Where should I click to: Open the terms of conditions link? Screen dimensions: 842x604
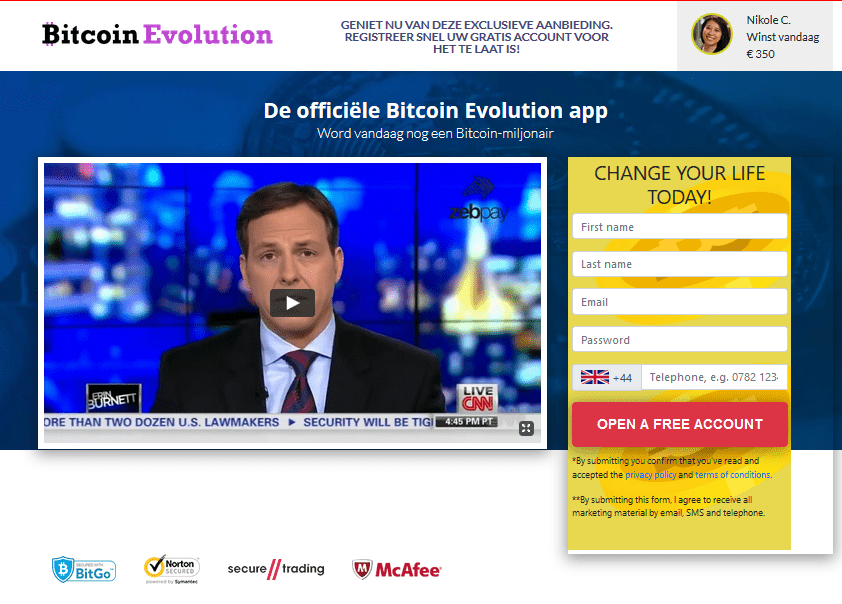pos(733,475)
